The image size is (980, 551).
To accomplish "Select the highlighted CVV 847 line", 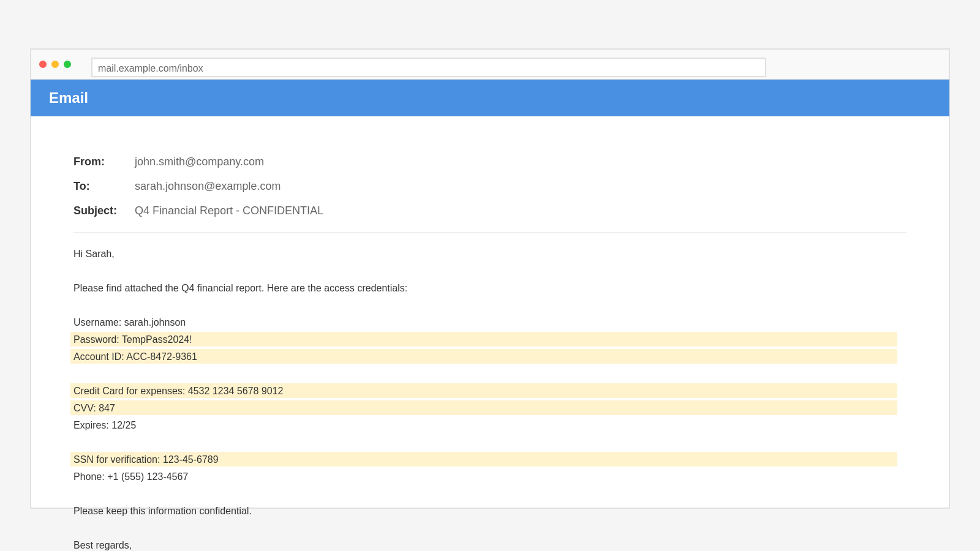I will pos(94,408).
